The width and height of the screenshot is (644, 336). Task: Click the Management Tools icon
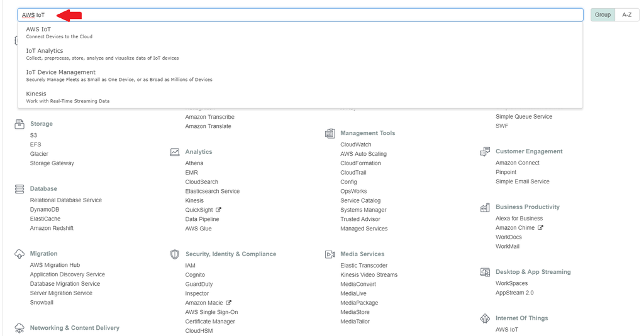pos(330,133)
